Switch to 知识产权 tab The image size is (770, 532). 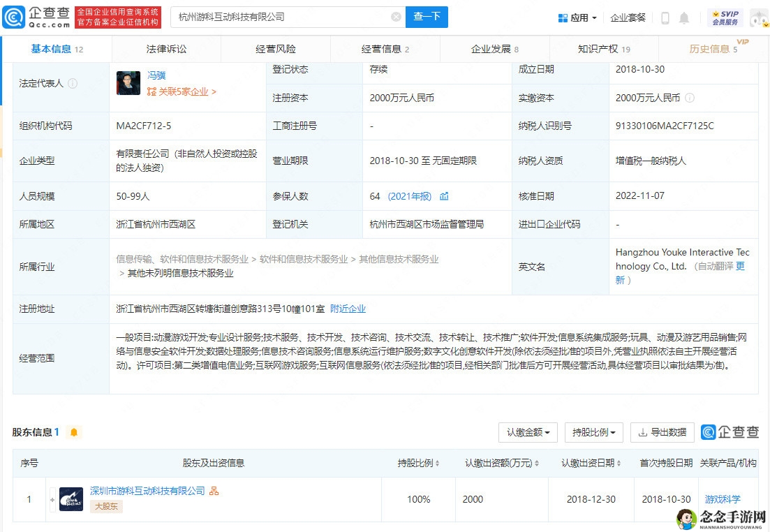coord(604,49)
